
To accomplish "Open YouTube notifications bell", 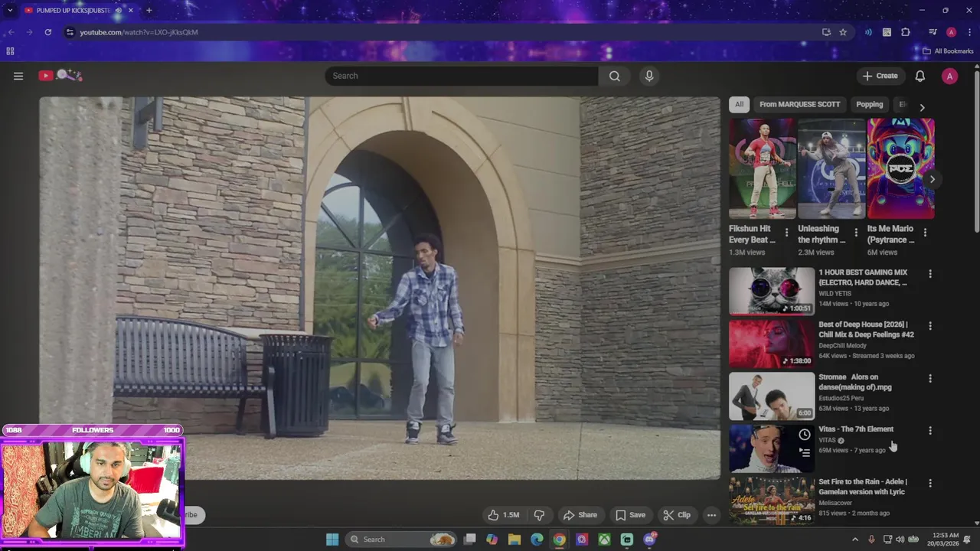I will click(920, 76).
